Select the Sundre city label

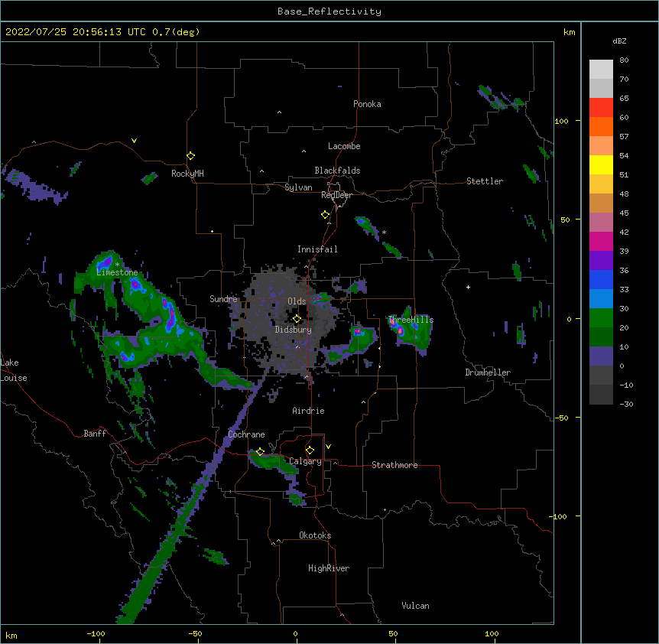click(223, 299)
